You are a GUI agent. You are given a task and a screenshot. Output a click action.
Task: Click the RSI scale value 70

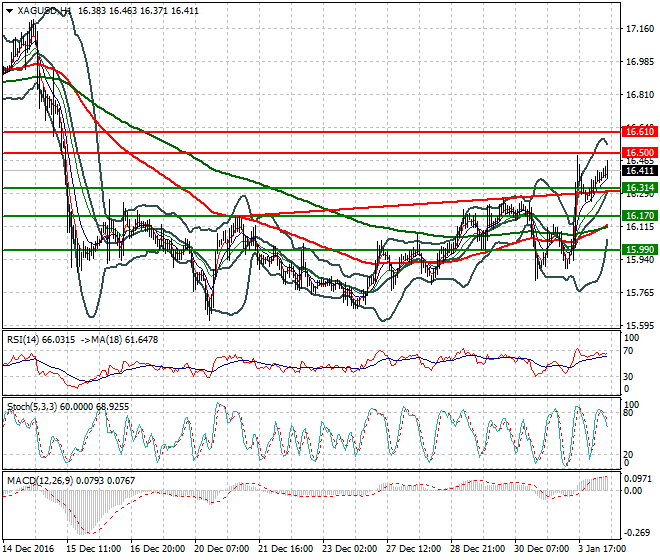coord(628,351)
